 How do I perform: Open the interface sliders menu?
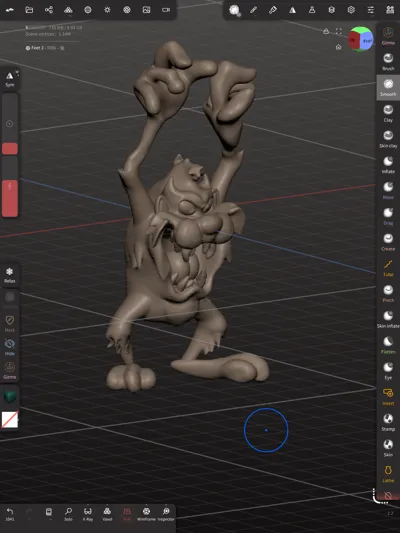(x=370, y=10)
